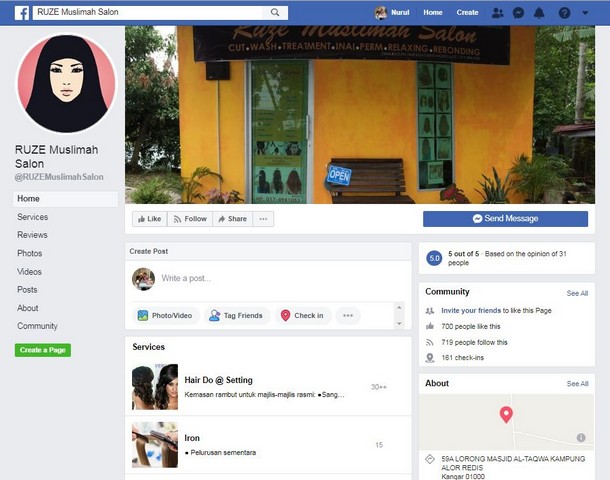Expand more post options ellipsis
This screenshot has width=610, height=480.
click(348, 315)
